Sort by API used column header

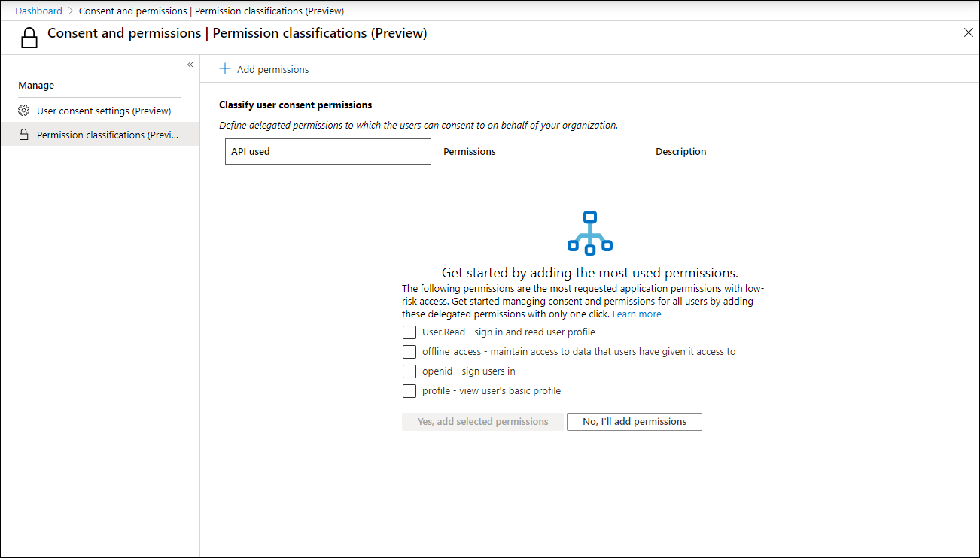pyautogui.click(x=328, y=151)
